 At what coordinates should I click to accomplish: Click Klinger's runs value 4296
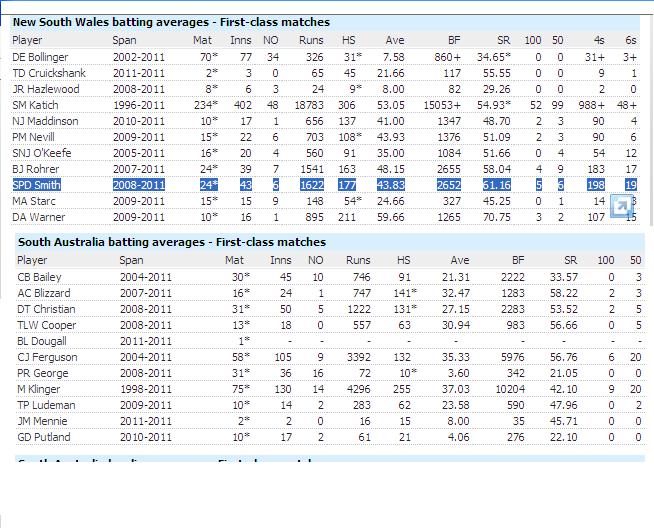pos(359,389)
